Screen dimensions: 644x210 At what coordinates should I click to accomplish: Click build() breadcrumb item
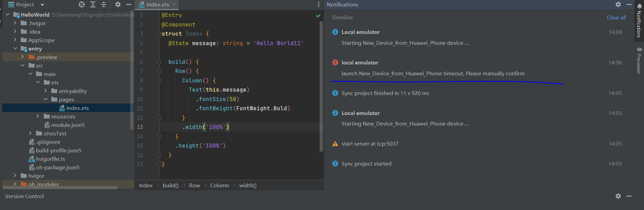[x=170, y=185]
